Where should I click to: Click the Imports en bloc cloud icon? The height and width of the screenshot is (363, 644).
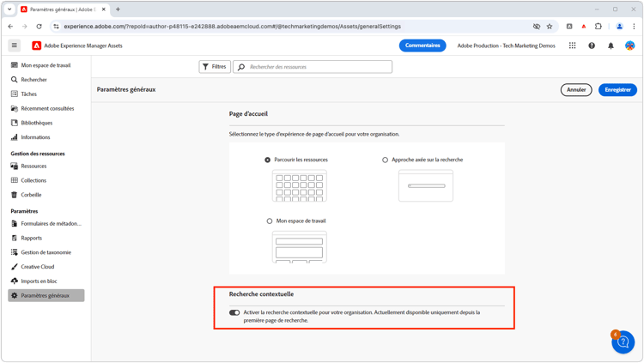click(x=15, y=281)
